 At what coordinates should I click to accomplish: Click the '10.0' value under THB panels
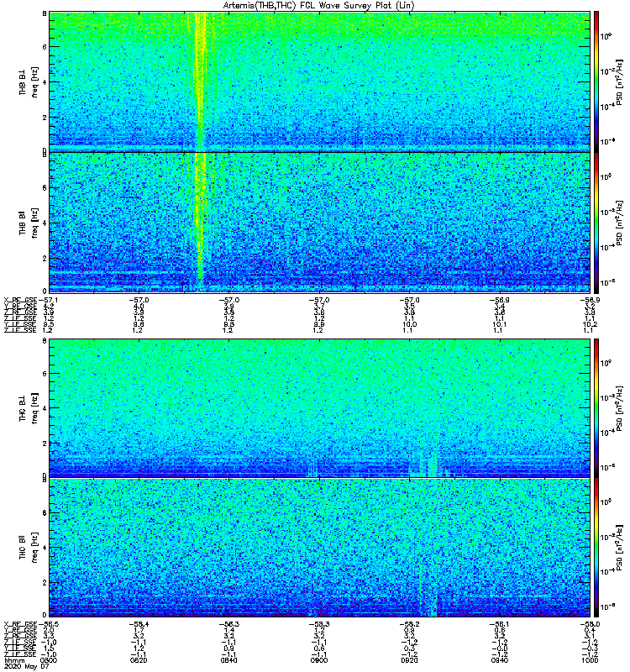(x=409, y=324)
